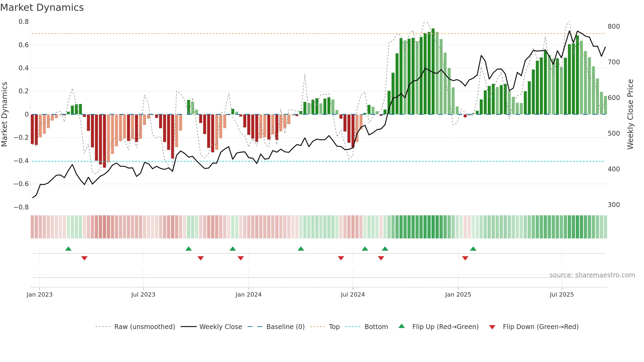
Task: Click the Jul 2024 x-axis label
Action: click(353, 295)
